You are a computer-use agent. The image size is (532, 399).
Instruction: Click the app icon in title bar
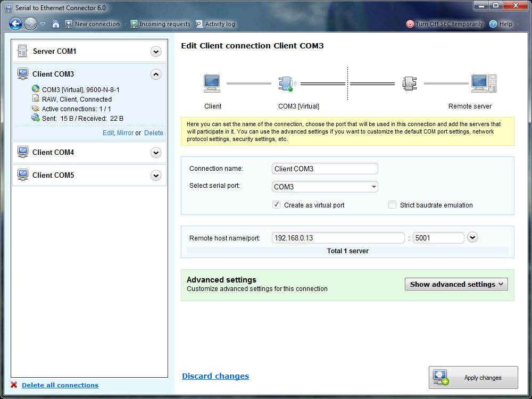9,7
